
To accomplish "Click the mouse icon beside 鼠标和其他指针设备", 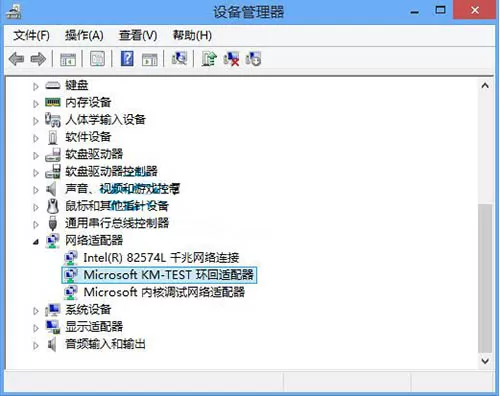I will click(53, 206).
